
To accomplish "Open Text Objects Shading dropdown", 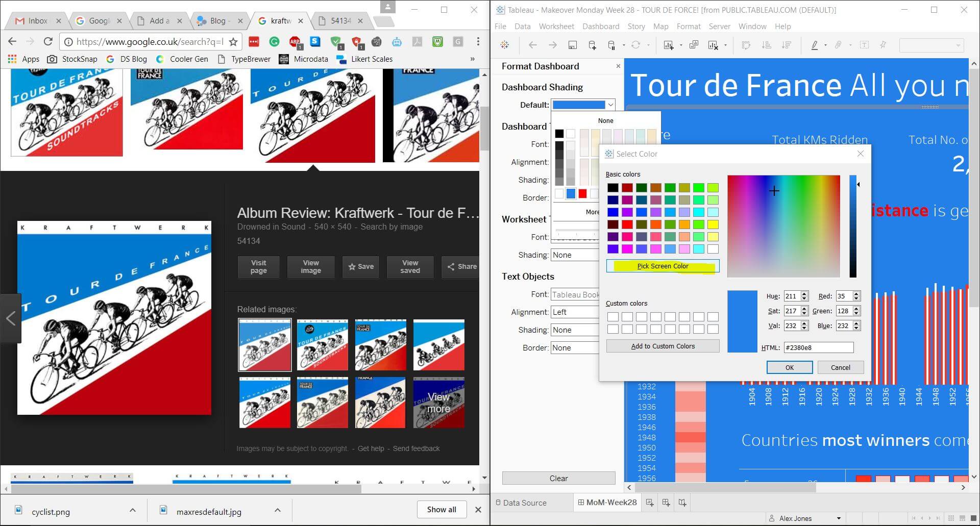I will [x=575, y=330].
